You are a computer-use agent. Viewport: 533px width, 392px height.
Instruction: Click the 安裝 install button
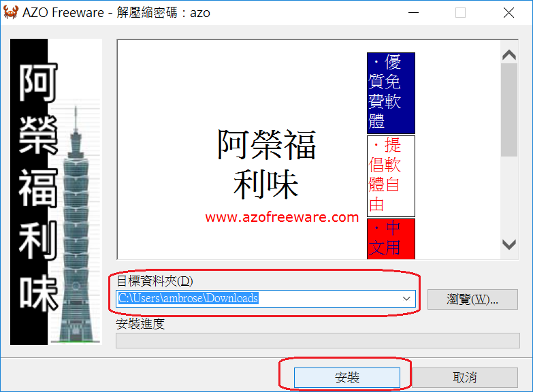click(x=346, y=378)
